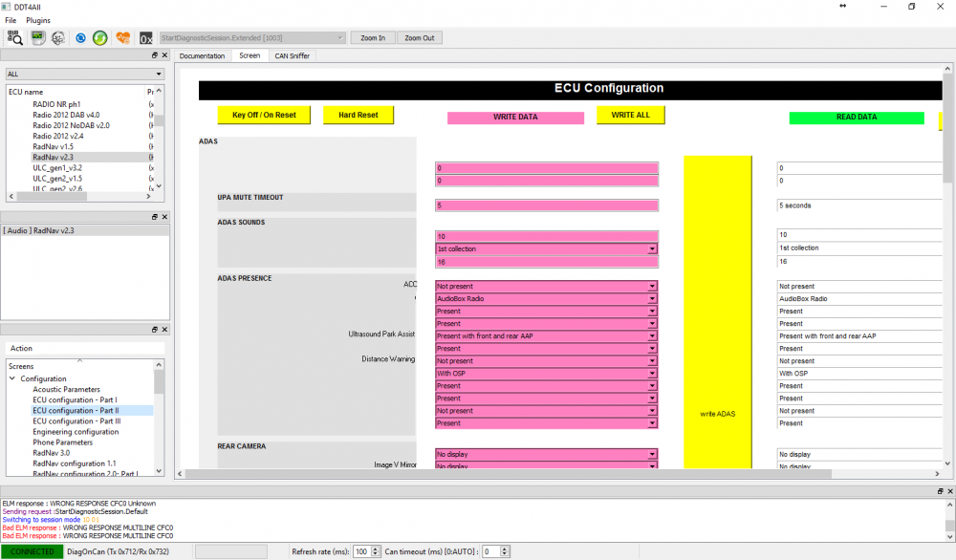956x560 pixels.
Task: Float the Action Screens panel
Action: [155, 330]
